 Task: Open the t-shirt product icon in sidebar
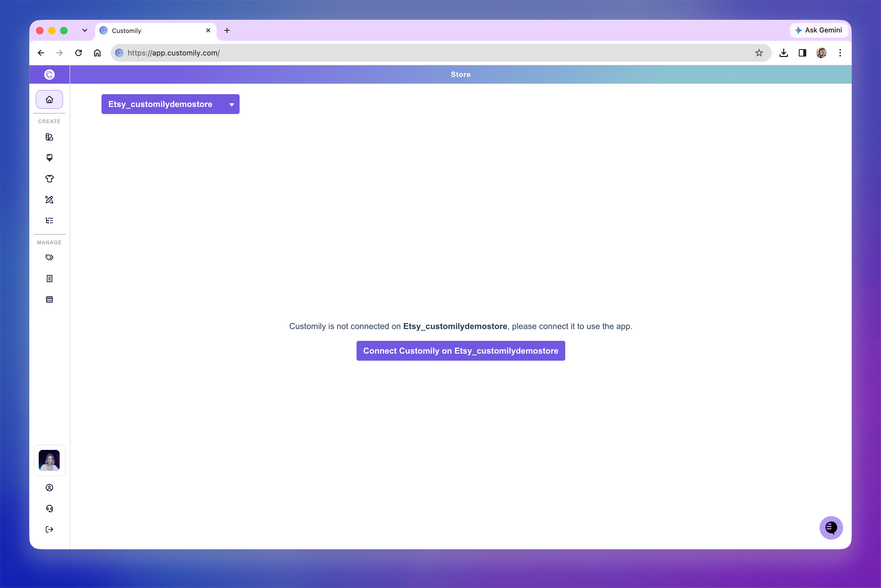(x=49, y=178)
